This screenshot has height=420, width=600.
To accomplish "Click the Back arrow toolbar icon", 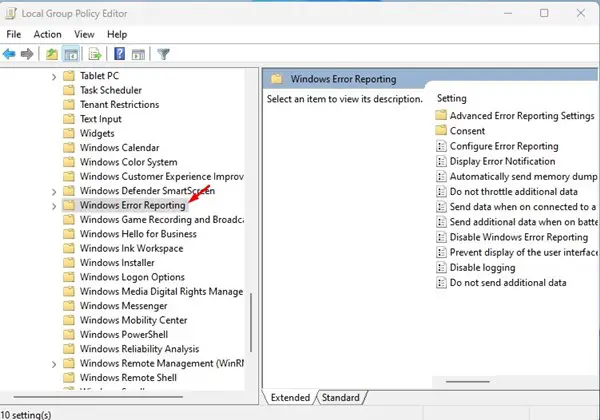I will 9,54.
